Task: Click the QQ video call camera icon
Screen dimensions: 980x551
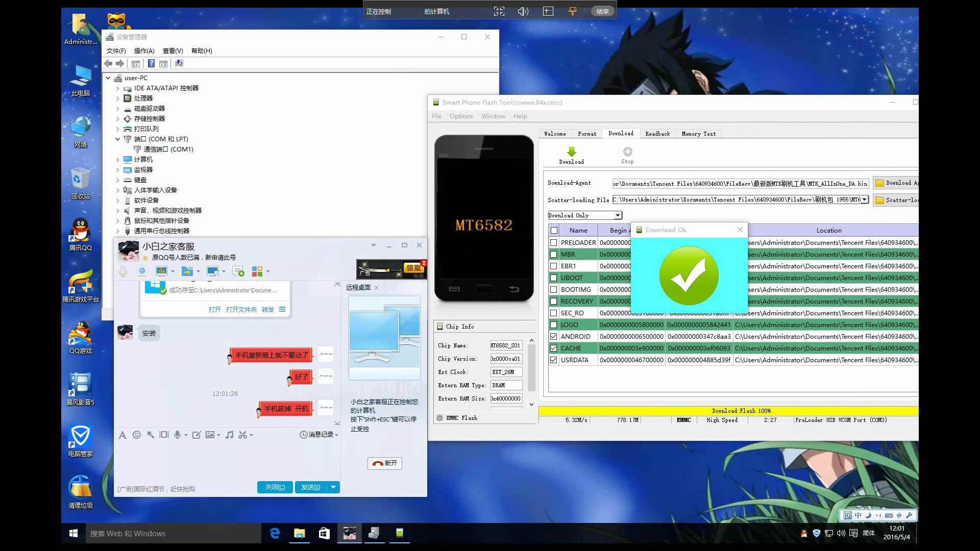Action: point(142,271)
